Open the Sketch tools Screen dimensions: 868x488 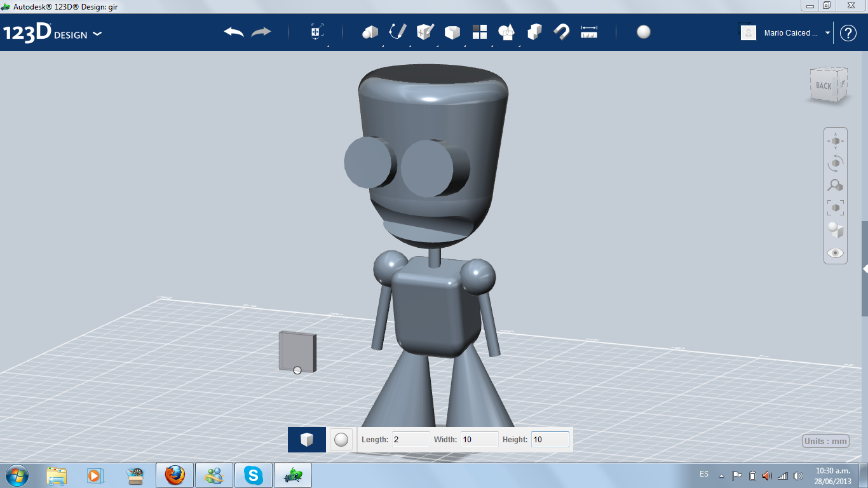click(398, 32)
